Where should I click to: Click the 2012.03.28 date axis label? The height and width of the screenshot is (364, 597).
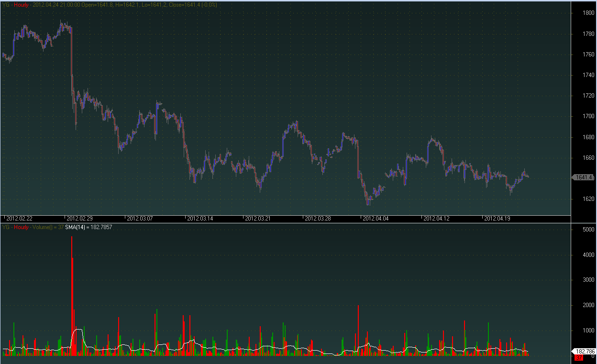coord(318,219)
